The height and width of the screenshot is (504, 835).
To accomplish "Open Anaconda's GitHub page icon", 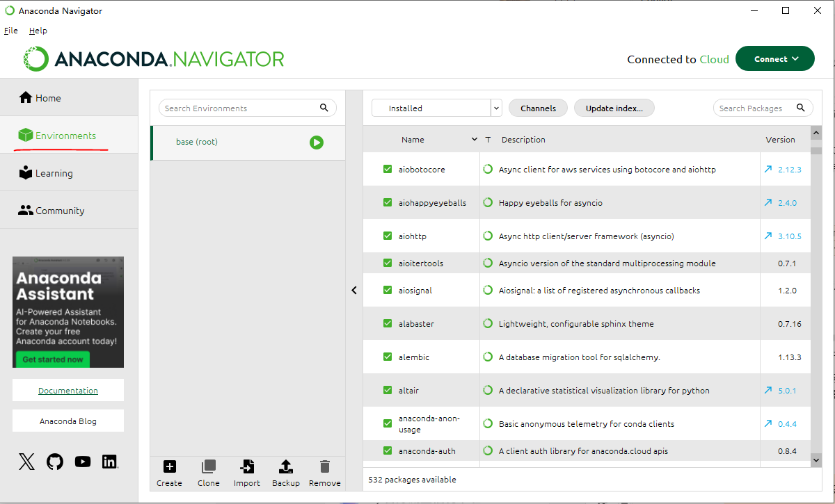I will point(54,462).
